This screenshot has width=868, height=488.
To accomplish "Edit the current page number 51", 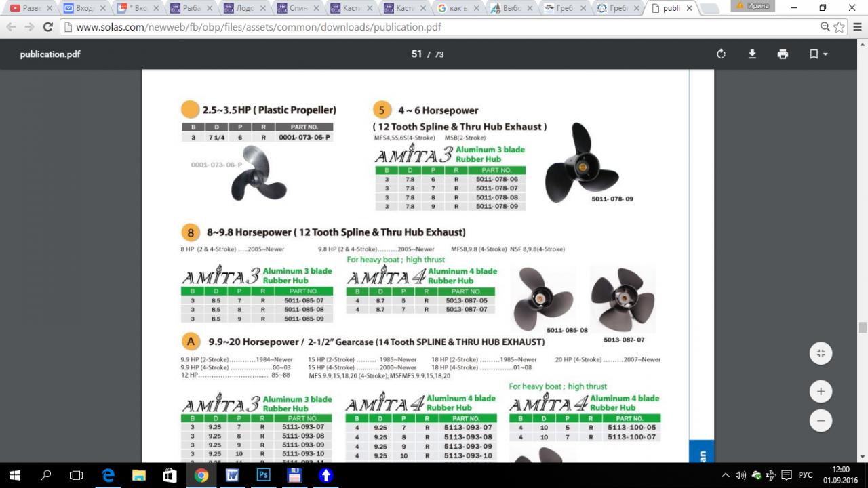I will coord(416,54).
